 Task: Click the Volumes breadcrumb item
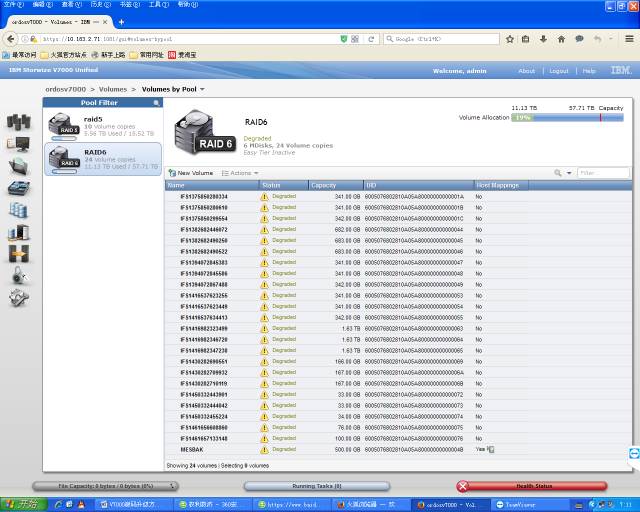(112, 89)
